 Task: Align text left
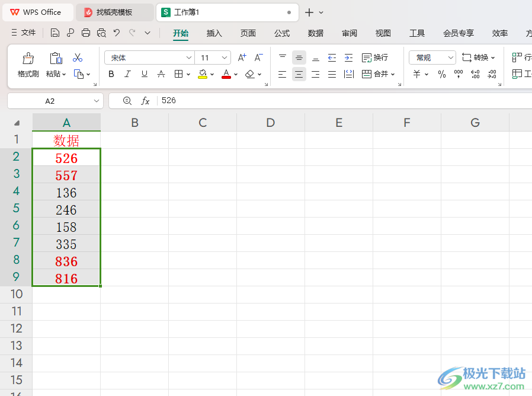tap(282, 74)
